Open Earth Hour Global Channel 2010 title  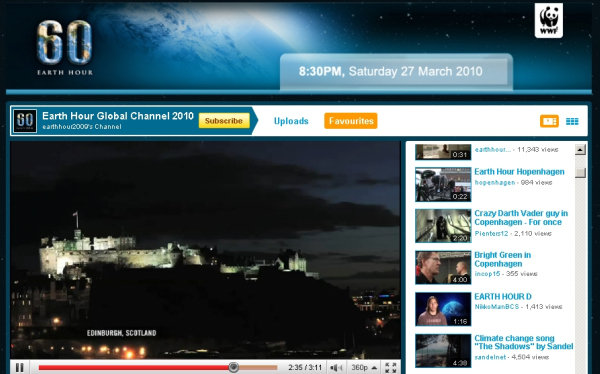pyautogui.click(x=118, y=116)
